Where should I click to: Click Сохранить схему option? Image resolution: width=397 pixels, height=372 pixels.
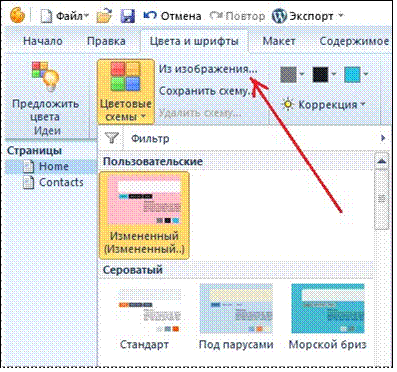pyautogui.click(x=205, y=91)
